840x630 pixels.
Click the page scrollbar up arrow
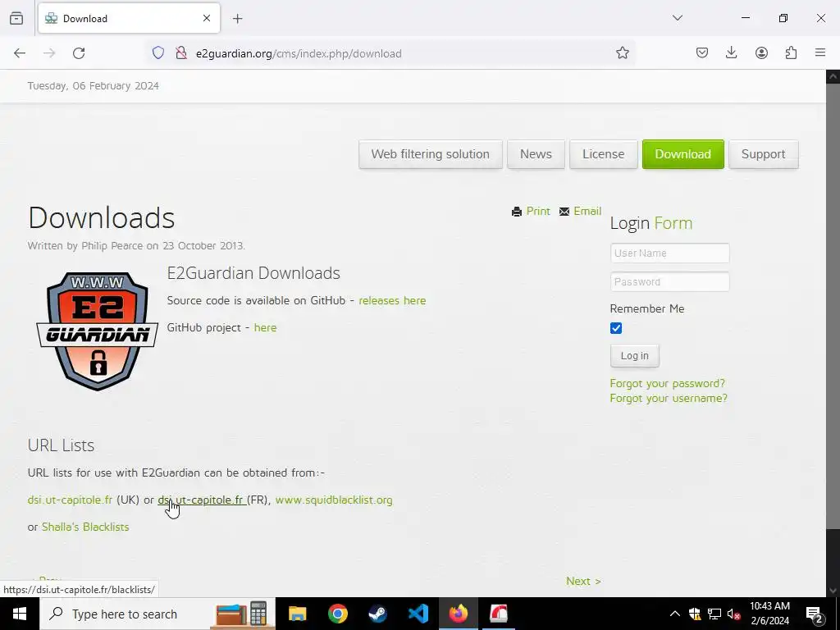833,76
